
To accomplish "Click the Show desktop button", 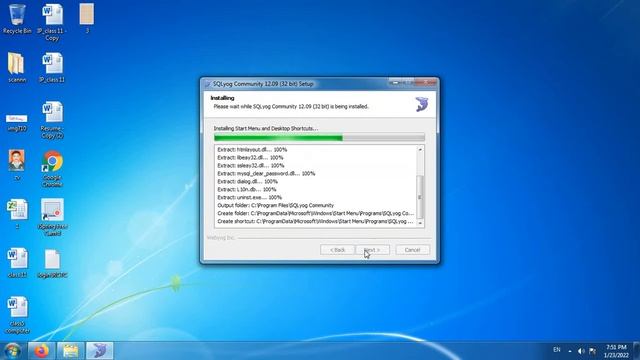I will 637,351.
